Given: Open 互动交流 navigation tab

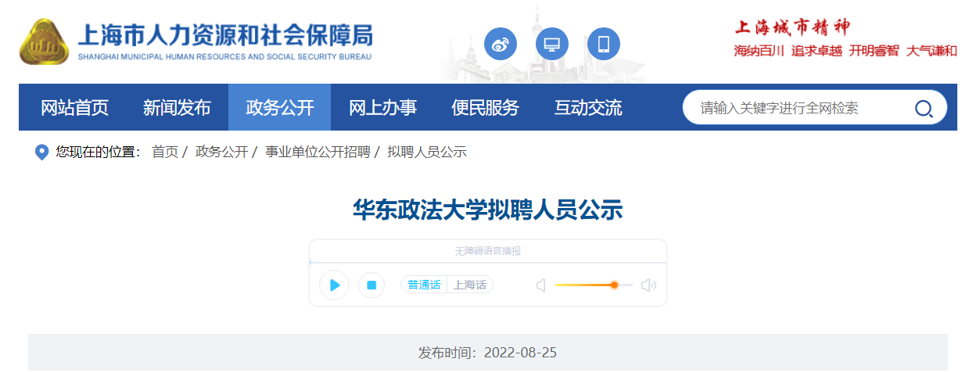Looking at the screenshot, I should 588,108.
